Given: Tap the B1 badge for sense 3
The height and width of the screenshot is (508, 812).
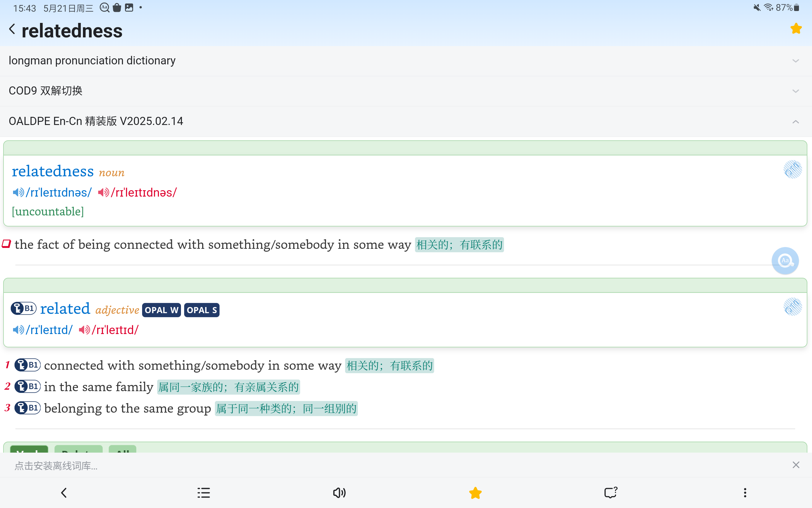Looking at the screenshot, I should (x=28, y=408).
